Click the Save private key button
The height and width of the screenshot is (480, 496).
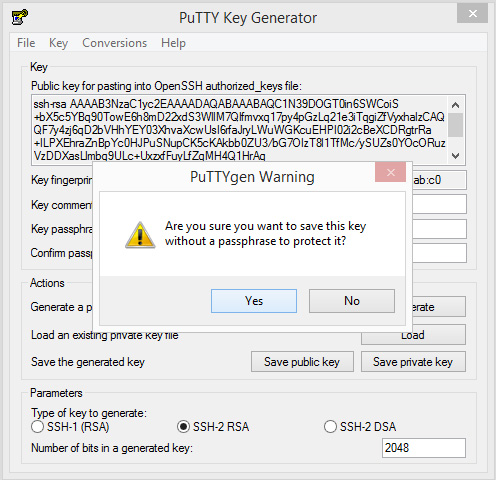click(413, 362)
